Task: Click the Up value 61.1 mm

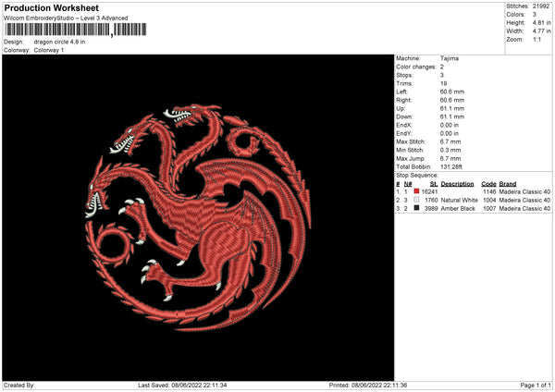Action: [x=452, y=108]
